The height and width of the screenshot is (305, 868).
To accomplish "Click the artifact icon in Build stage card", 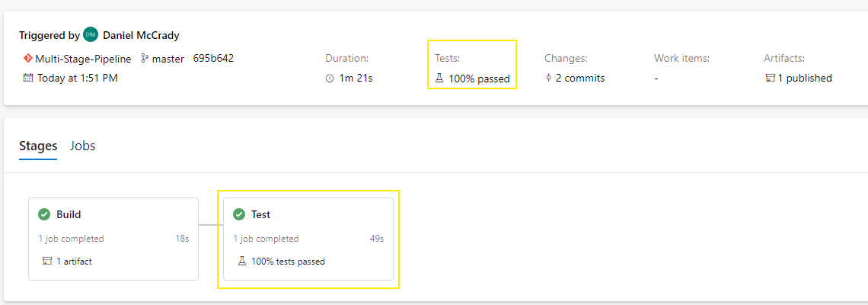I will tap(48, 262).
